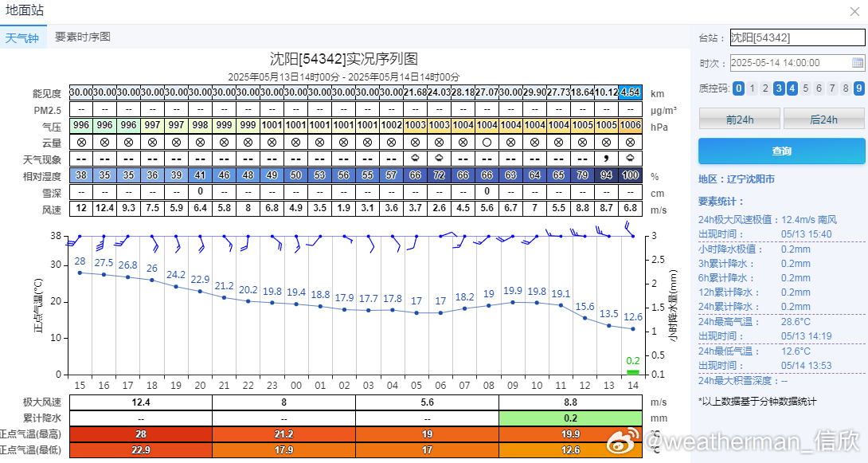The image size is (868, 463).
Task: Click the 正点气温(最高) cell showing 28
Action: [x=141, y=434]
